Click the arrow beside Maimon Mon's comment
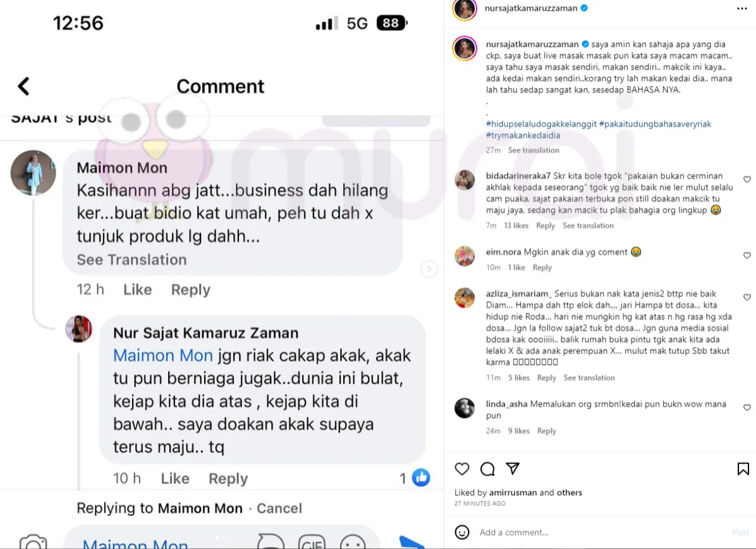This screenshot has width=756, height=549. pos(429,269)
